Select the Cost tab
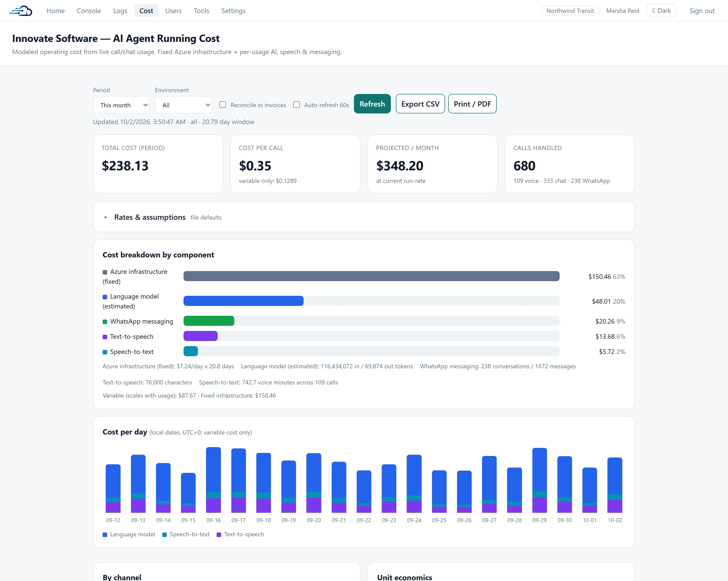 coord(146,11)
